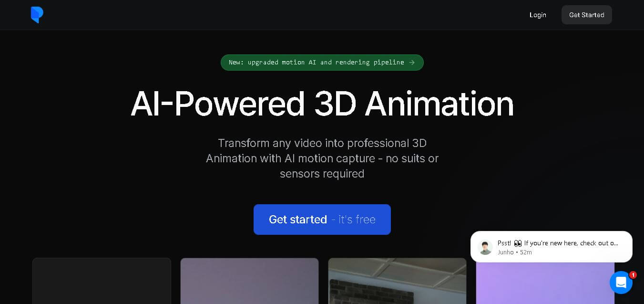This screenshot has width=644, height=304.
Task: Click the header Get Started button
Action: tap(586, 15)
